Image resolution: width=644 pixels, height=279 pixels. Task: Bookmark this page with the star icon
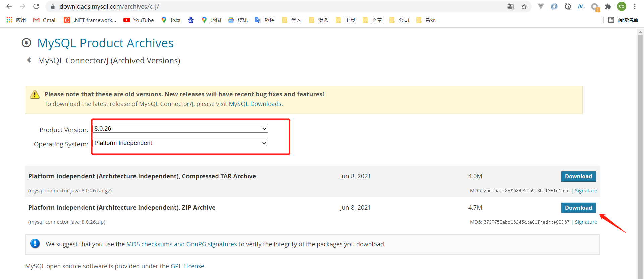pos(524,6)
